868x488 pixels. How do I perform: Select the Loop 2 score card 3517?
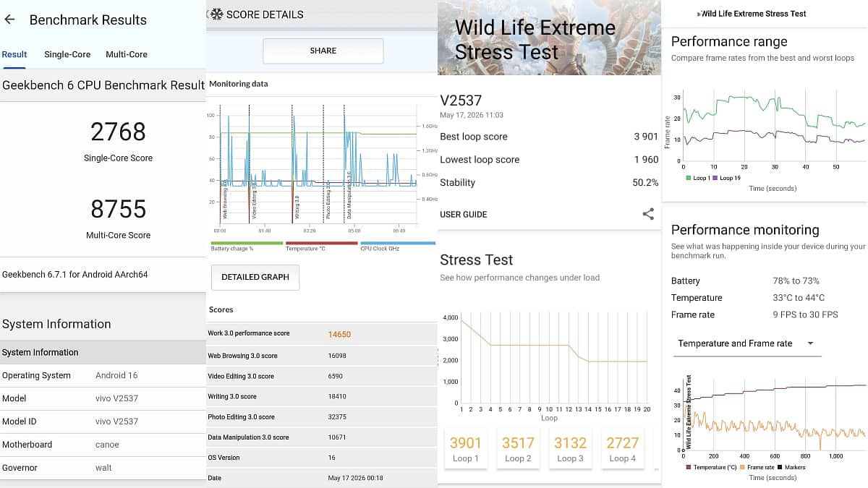point(518,448)
